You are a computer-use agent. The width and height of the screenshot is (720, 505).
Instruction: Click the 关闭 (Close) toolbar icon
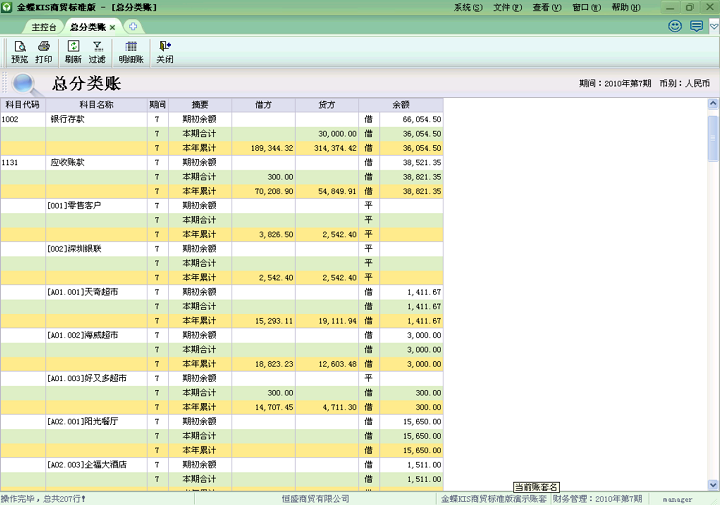tap(165, 52)
